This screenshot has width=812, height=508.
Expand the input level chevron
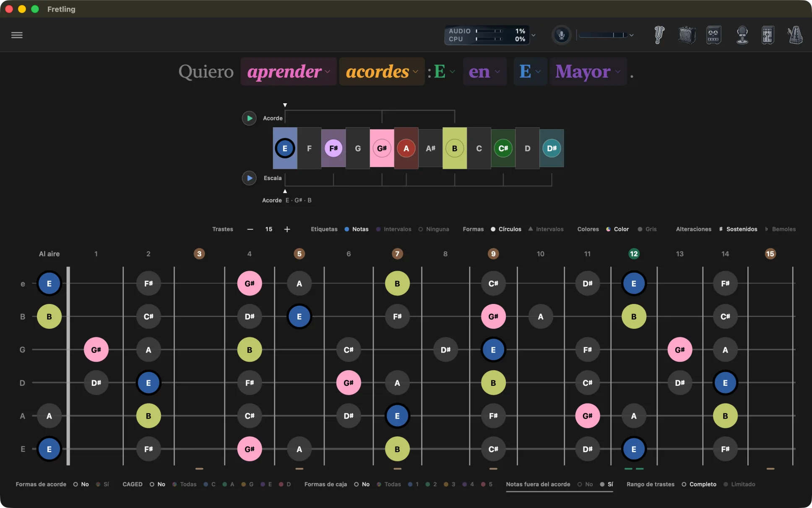[x=631, y=35]
